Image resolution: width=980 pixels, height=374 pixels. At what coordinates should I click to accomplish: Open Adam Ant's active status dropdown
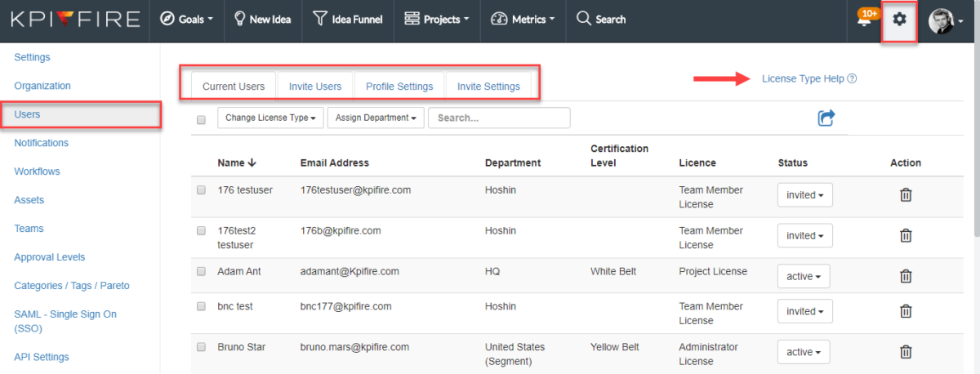pos(804,276)
